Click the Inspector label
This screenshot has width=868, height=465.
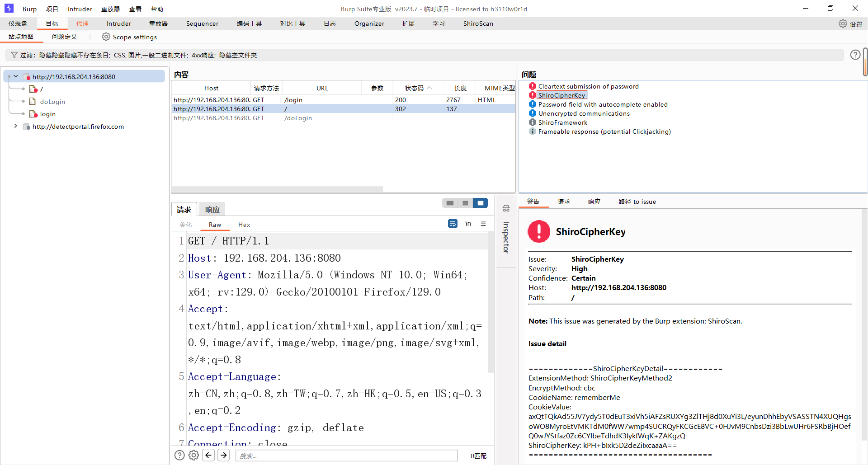[x=506, y=237]
